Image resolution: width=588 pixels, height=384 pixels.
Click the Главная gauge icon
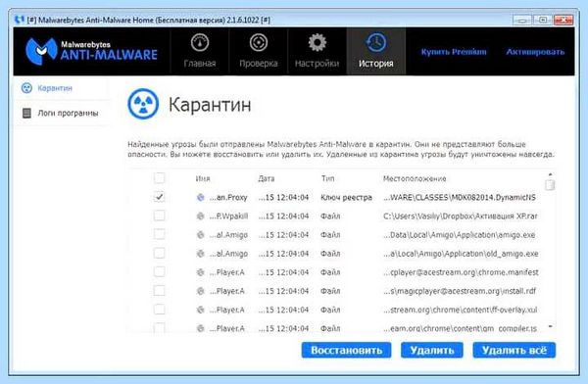[x=200, y=42]
